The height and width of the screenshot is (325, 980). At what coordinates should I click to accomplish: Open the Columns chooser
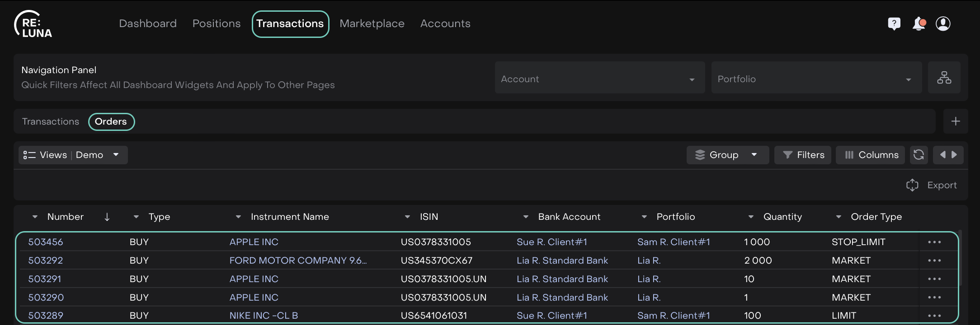tap(871, 155)
